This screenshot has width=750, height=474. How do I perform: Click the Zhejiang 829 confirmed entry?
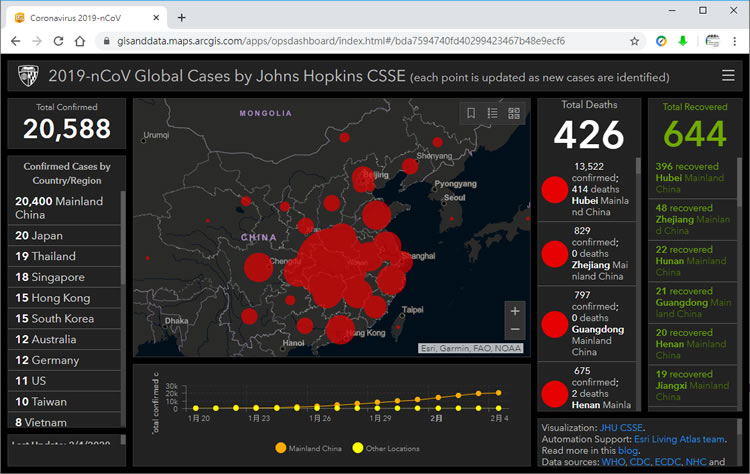pyautogui.click(x=586, y=254)
